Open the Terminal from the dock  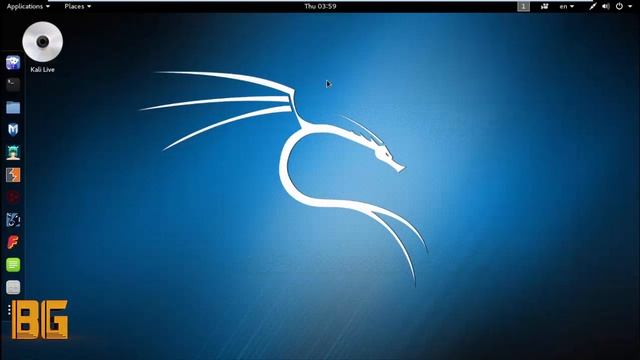[x=13, y=85]
